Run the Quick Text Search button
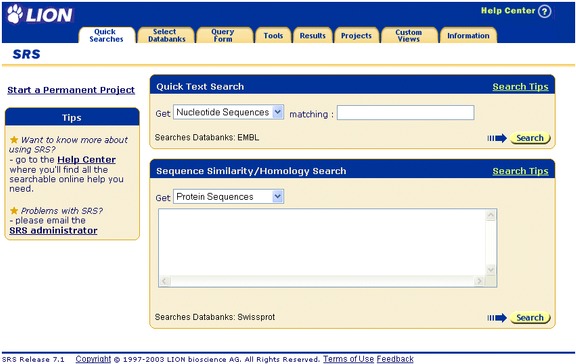 coord(530,138)
